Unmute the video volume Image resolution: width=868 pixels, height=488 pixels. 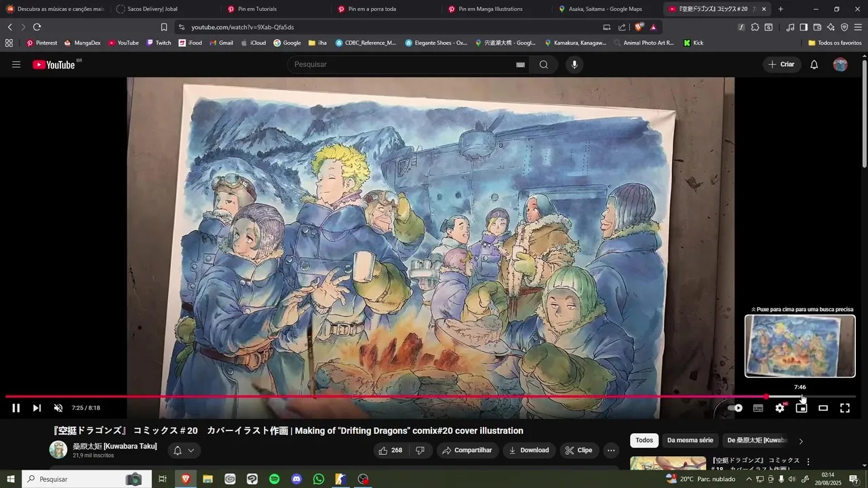click(x=58, y=408)
